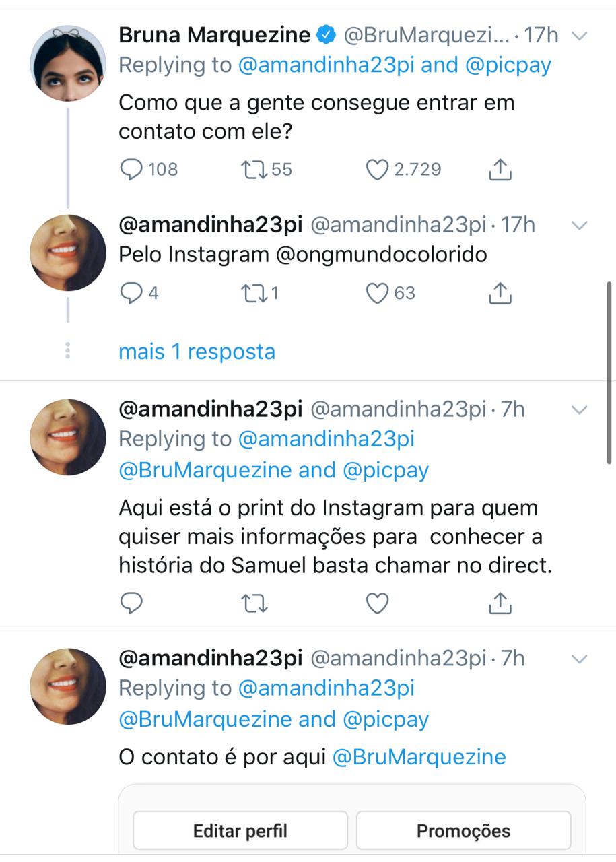Open dropdown menu on Bruna Marquezine's tweet
This screenshot has width=616, height=862.
(x=580, y=36)
